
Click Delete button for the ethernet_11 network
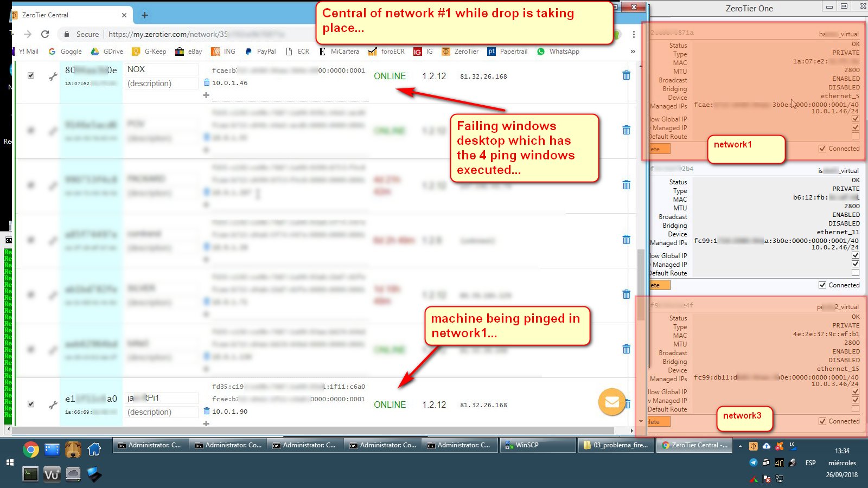[659, 285]
